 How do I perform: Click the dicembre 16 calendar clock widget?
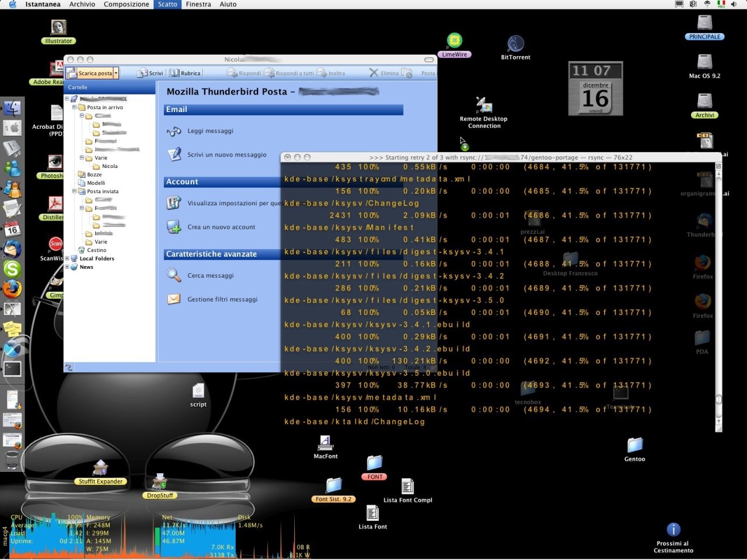(x=595, y=89)
